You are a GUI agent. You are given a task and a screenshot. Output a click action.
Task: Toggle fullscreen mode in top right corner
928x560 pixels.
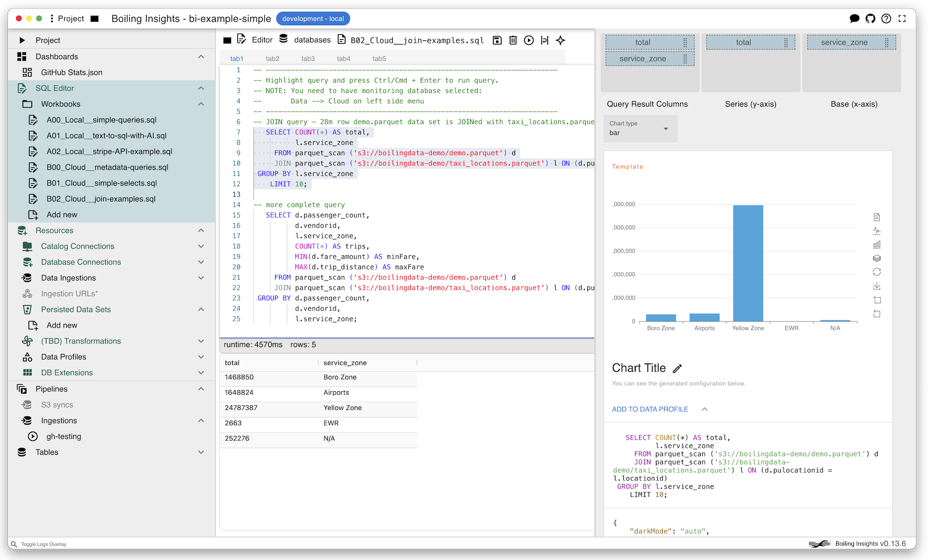pyautogui.click(x=902, y=19)
